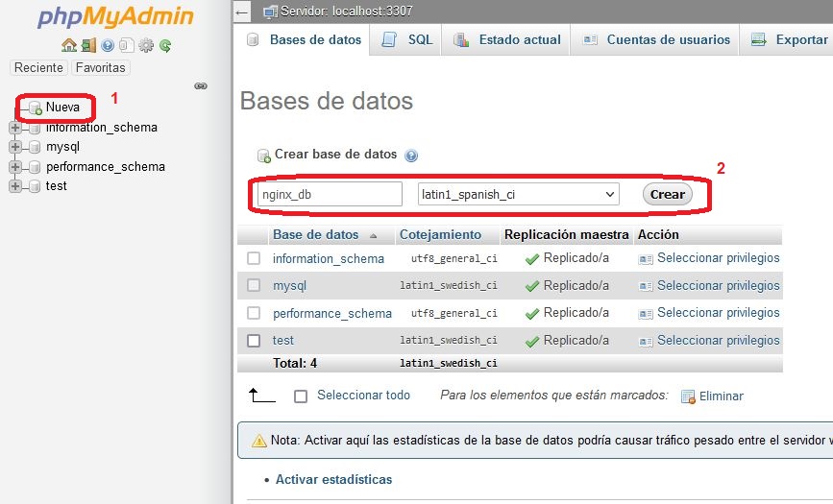Screen dimensions: 833x504
Task: Expand performance_schema in the navigation tree
Action: (x=14, y=167)
